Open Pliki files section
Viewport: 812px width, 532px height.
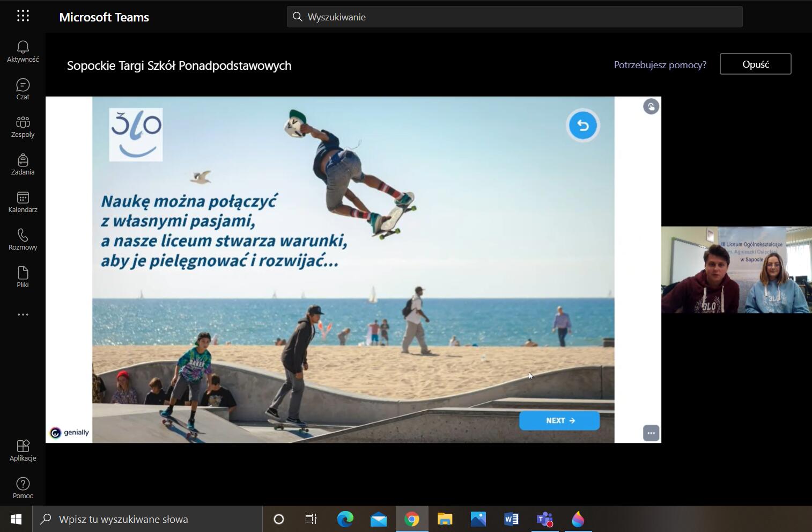pyautogui.click(x=23, y=277)
